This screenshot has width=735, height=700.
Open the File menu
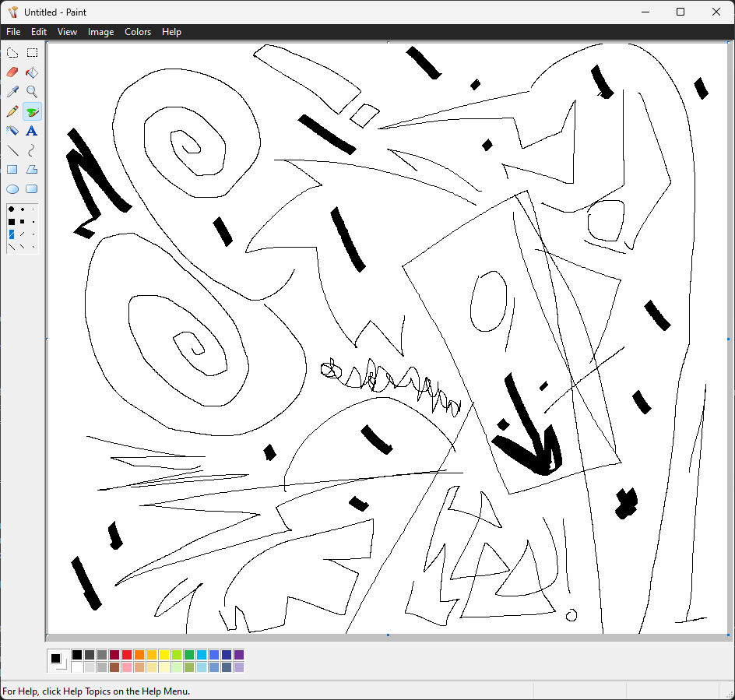coord(13,32)
